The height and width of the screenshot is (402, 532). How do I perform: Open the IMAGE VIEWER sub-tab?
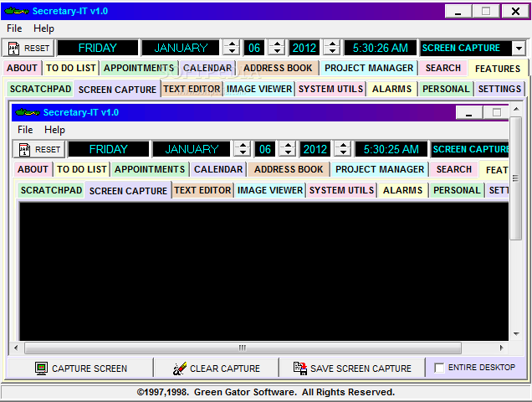click(x=259, y=89)
